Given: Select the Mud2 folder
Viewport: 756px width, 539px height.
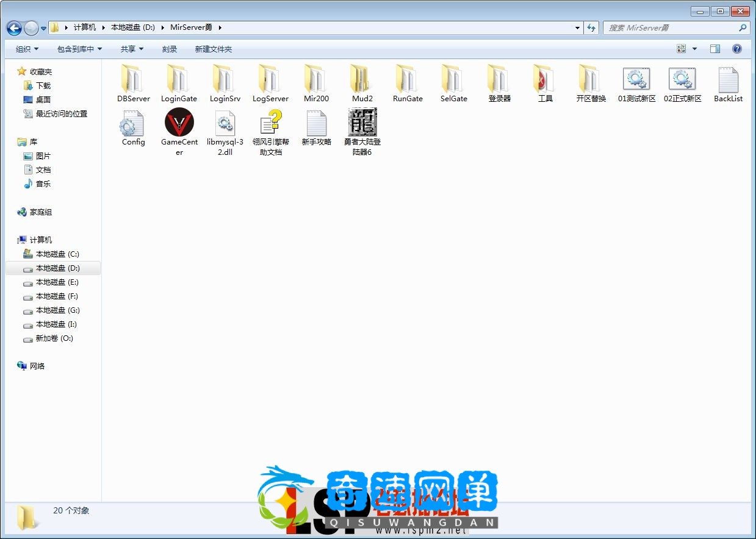Looking at the screenshot, I should click(x=362, y=80).
